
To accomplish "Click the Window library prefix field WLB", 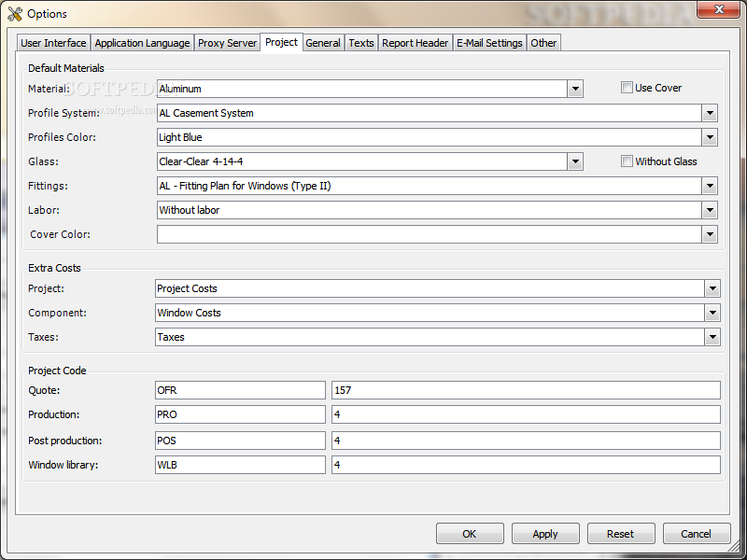I will coord(240,465).
